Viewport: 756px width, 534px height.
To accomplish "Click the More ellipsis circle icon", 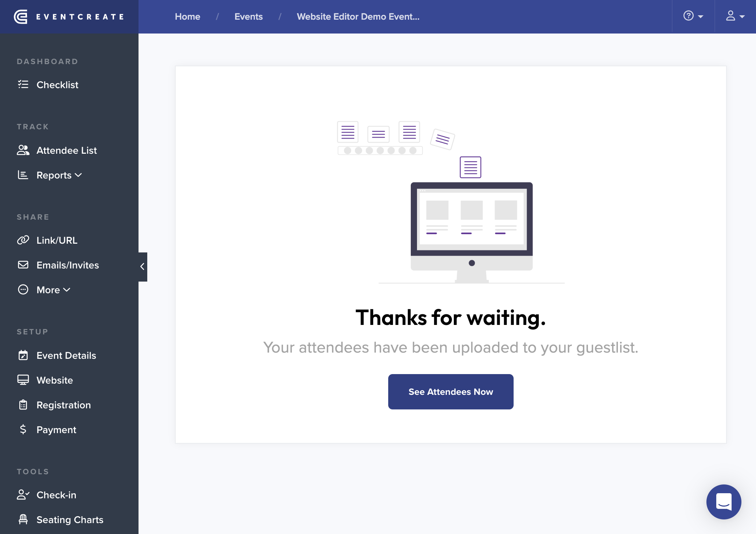I will 23,290.
